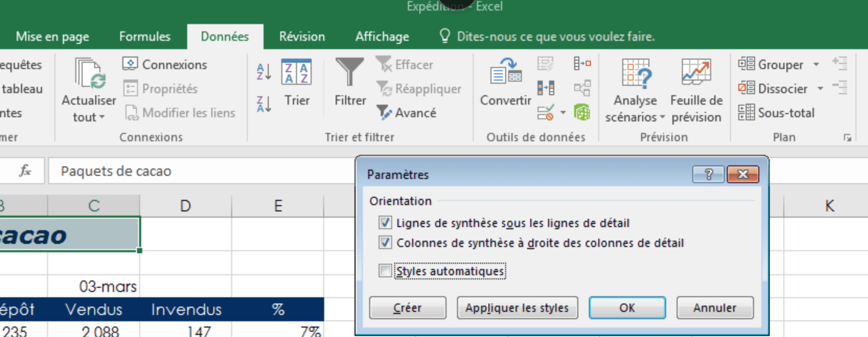Screen dimensions: 868x337
Task: Sort descending with the Z-A icon
Action: (264, 104)
